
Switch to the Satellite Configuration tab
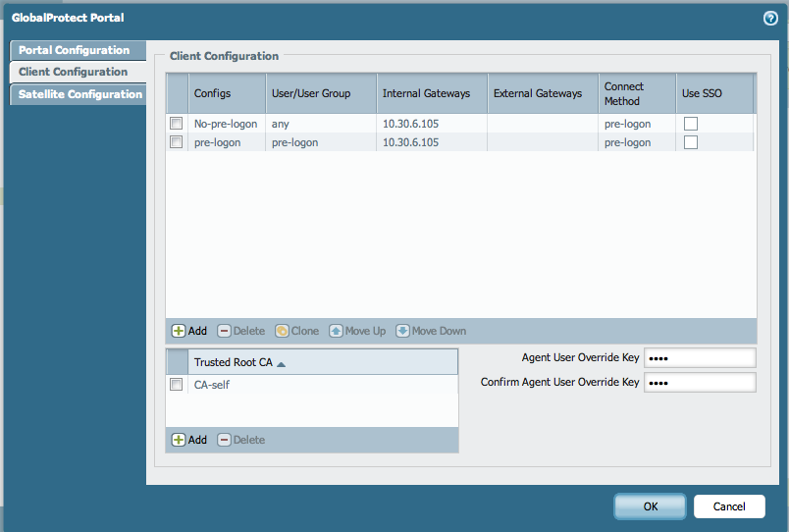coord(80,94)
